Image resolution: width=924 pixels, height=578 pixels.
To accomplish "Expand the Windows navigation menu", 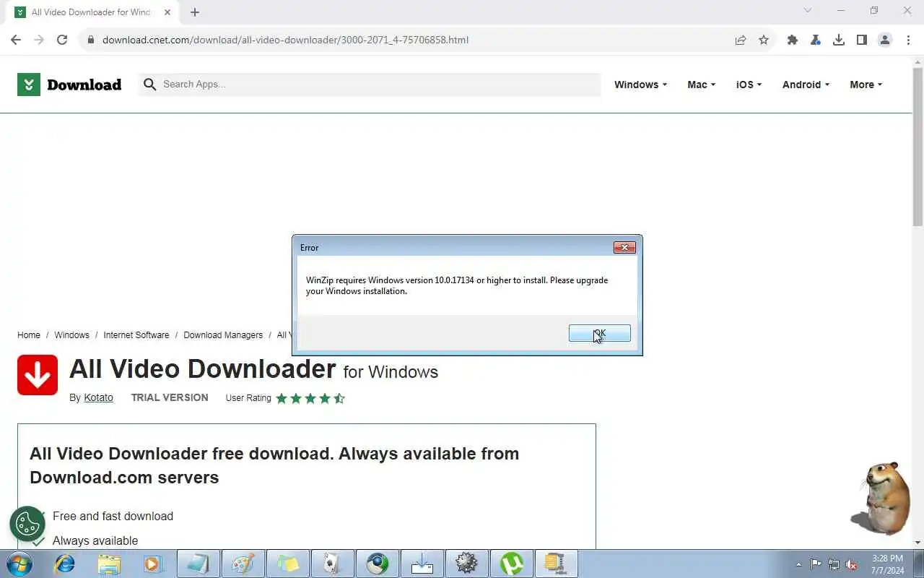I will [640, 85].
